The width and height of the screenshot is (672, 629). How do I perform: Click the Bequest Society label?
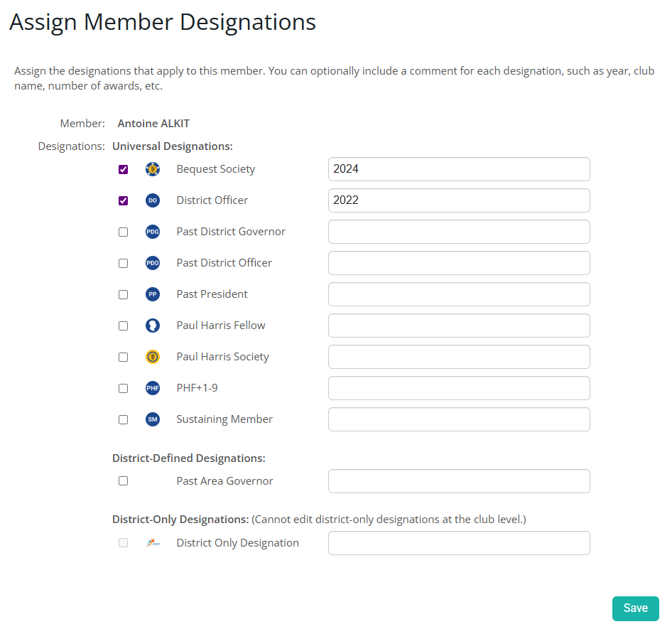[x=215, y=169]
